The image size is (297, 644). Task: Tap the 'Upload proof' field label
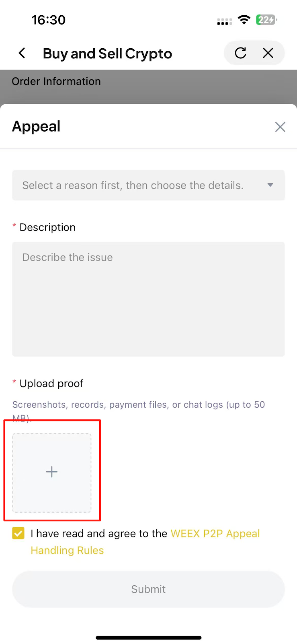click(x=51, y=384)
